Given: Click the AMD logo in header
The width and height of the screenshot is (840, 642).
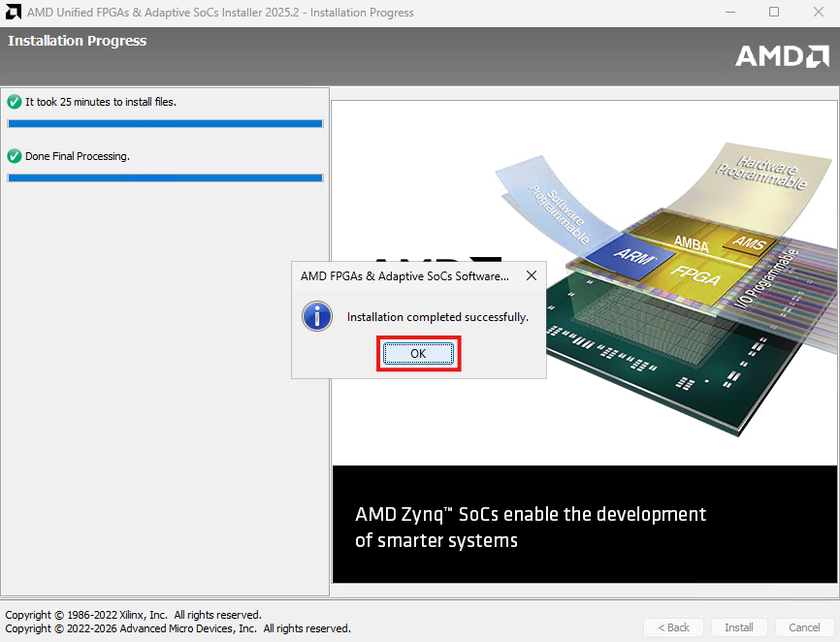Looking at the screenshot, I should pyautogui.click(x=782, y=55).
